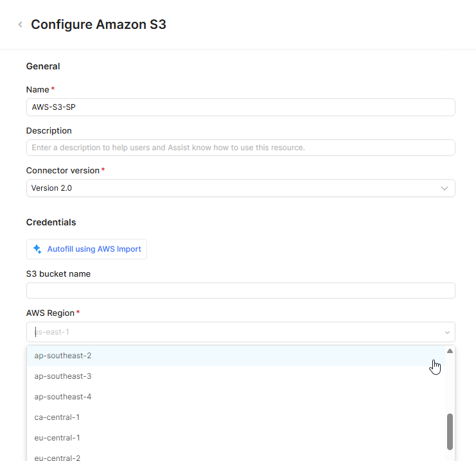This screenshot has height=461, width=476.
Task: Select ap-southeast-2 from region list
Action: click(x=63, y=356)
